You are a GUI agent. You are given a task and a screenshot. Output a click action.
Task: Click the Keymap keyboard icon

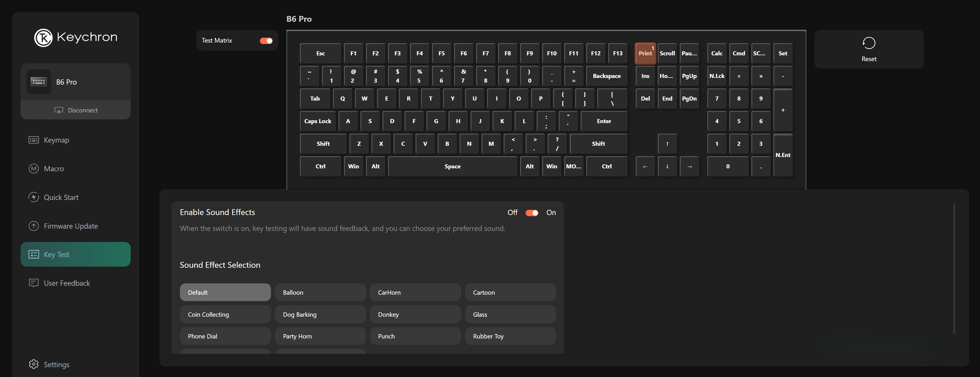coord(34,140)
